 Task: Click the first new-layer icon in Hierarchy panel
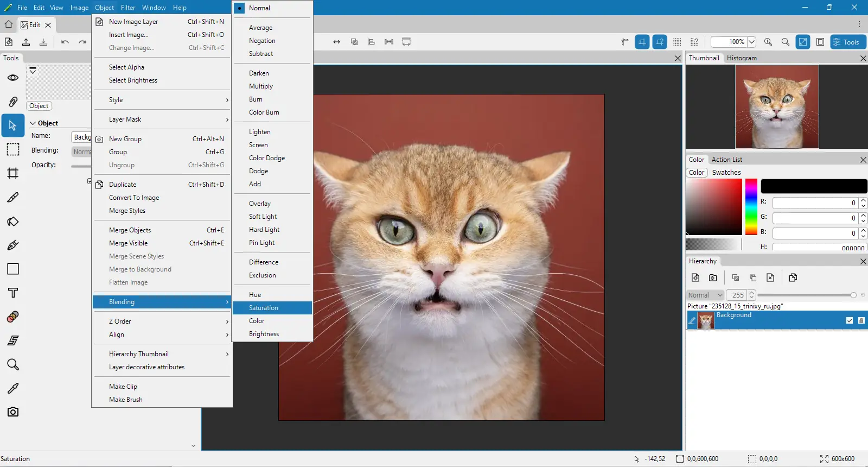click(695, 277)
